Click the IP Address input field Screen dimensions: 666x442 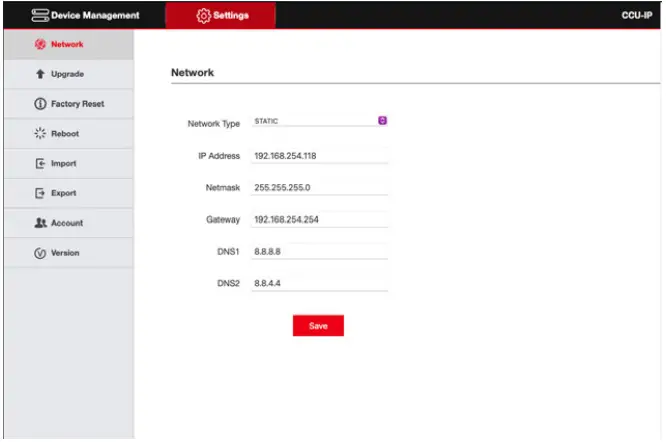pyautogui.click(x=319, y=156)
